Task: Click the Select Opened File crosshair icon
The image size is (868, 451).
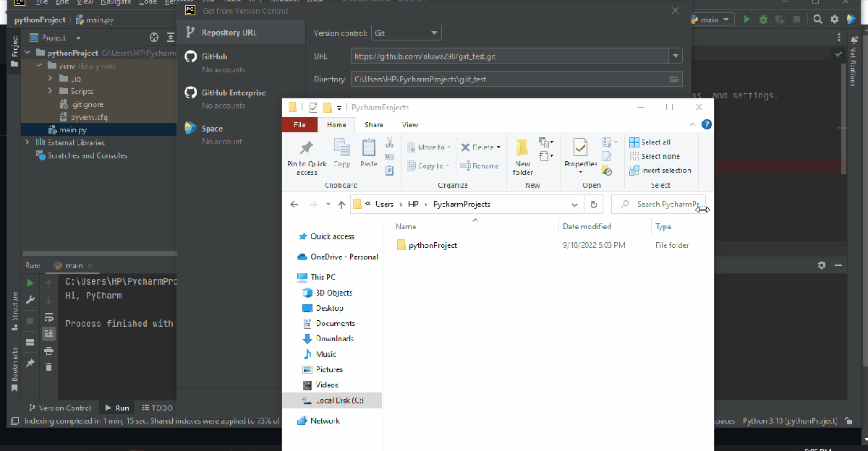Action: [153, 38]
